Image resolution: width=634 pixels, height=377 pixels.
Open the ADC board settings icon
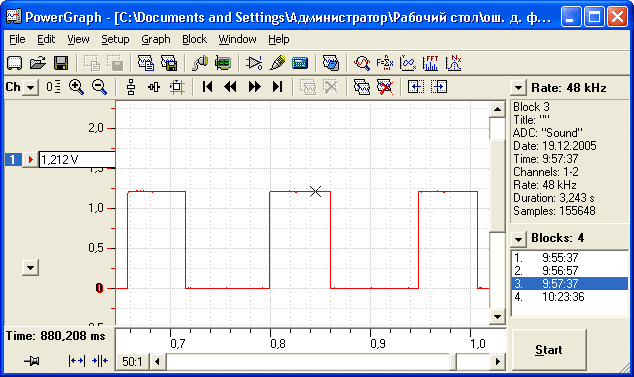click(222, 63)
